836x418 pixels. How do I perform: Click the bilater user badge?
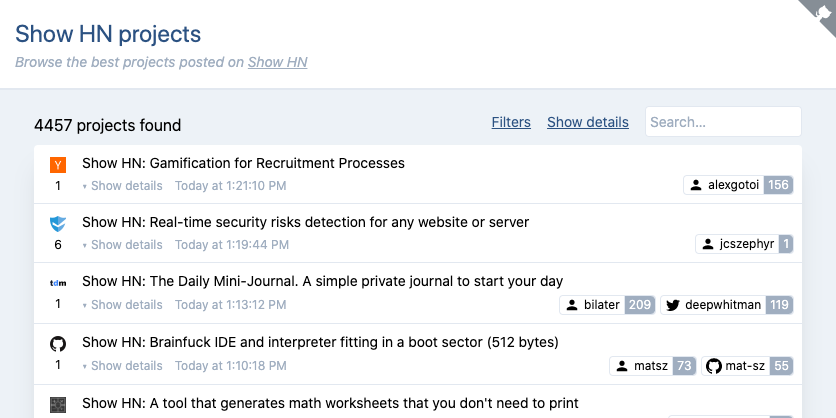pos(607,305)
